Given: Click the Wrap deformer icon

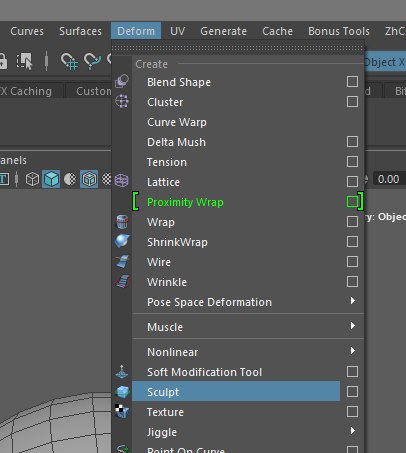Looking at the screenshot, I should 122,222.
